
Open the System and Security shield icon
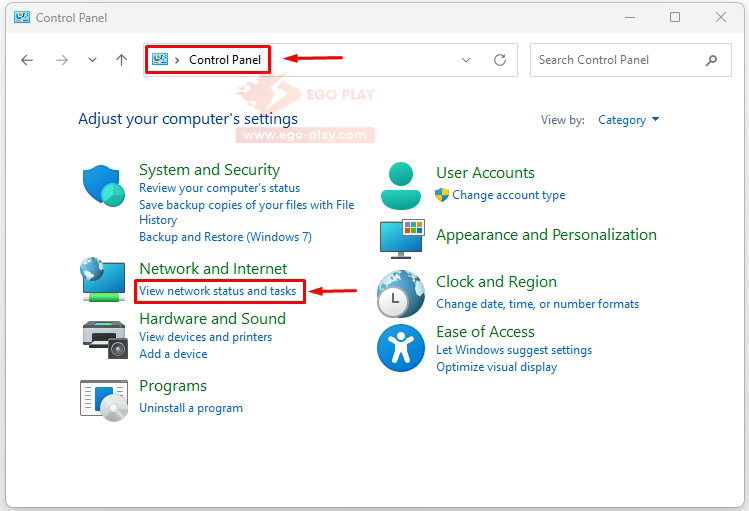103,186
